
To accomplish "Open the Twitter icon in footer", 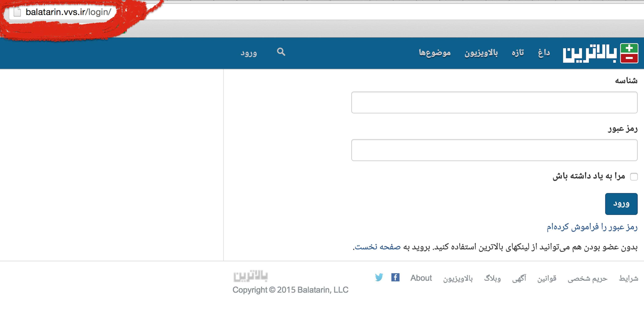I will click(x=379, y=277).
